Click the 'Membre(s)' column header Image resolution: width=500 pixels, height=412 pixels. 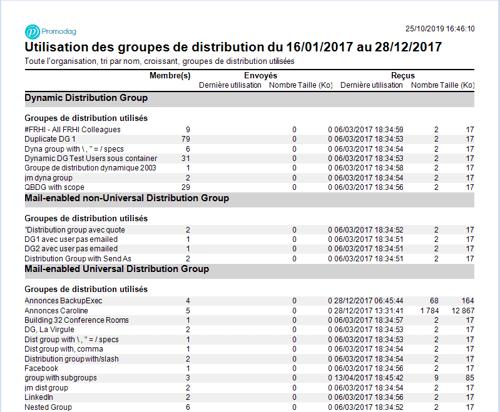170,76
